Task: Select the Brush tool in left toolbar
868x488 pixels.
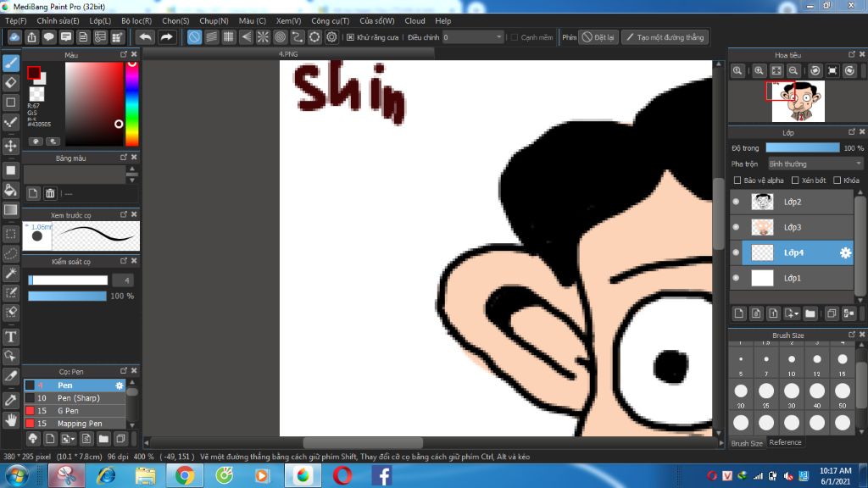Action: tap(11, 63)
